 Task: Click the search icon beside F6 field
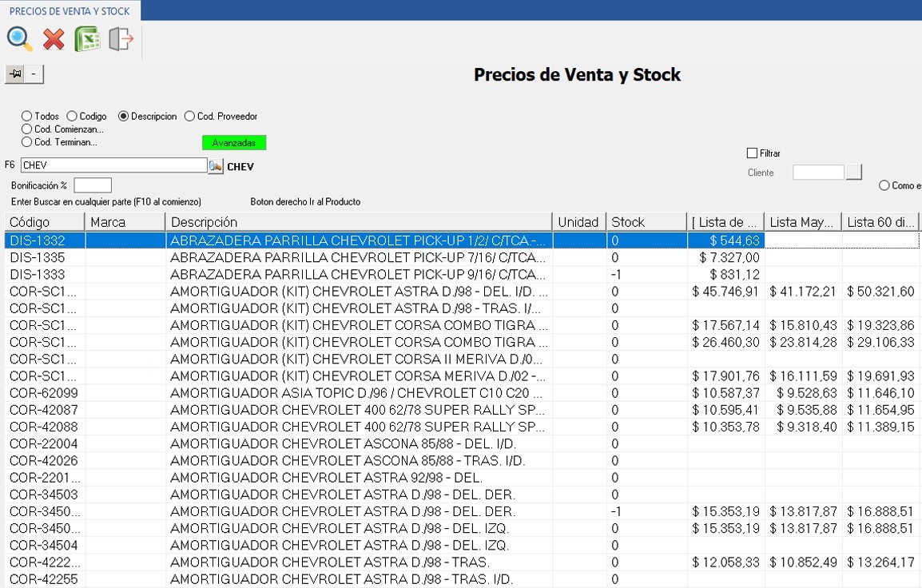pos(215,166)
